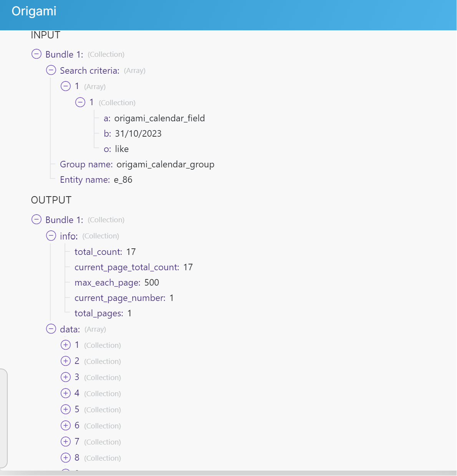Collapse array item 1 under Search criteria
Image resolution: width=457 pixels, height=476 pixels.
tap(66, 86)
